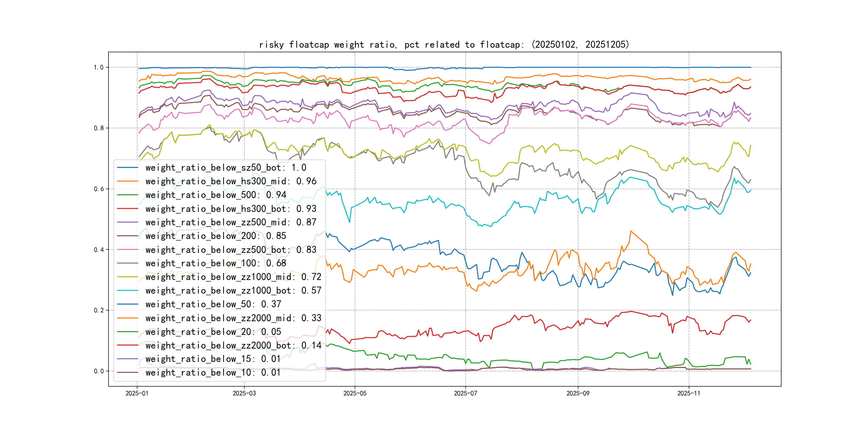Click the blue line swatch for below_50
Screen dimensions: 868x434
click(127, 304)
